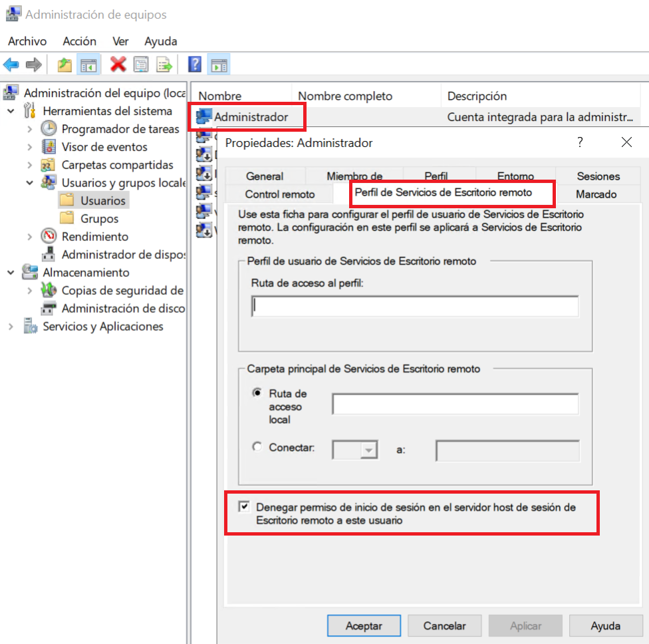The width and height of the screenshot is (649, 644).
Task: Open Properties via the toolbar icon
Action: (x=140, y=65)
